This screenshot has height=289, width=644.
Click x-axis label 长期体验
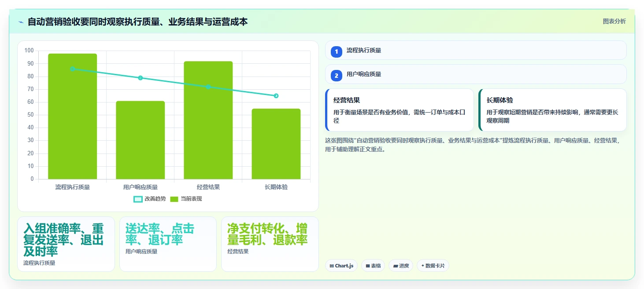[x=276, y=187]
